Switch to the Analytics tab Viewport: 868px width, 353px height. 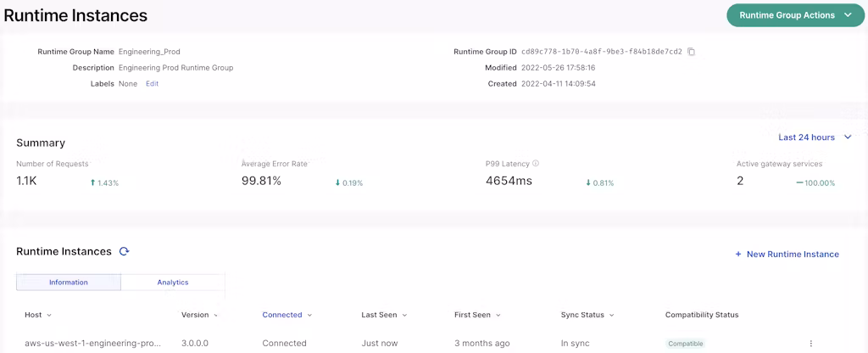tap(173, 283)
